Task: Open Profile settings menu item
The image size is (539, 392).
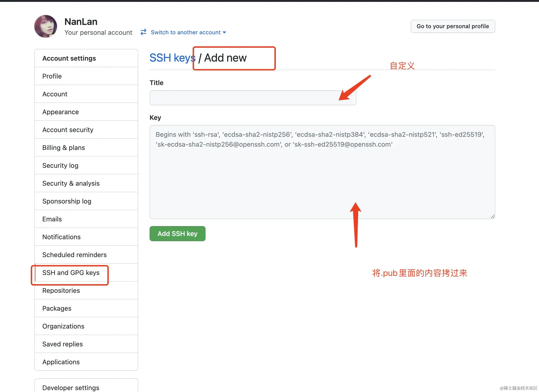Action: pyautogui.click(x=52, y=76)
